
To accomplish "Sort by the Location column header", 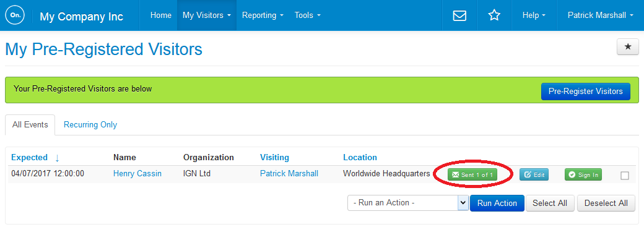I will pyautogui.click(x=360, y=157).
